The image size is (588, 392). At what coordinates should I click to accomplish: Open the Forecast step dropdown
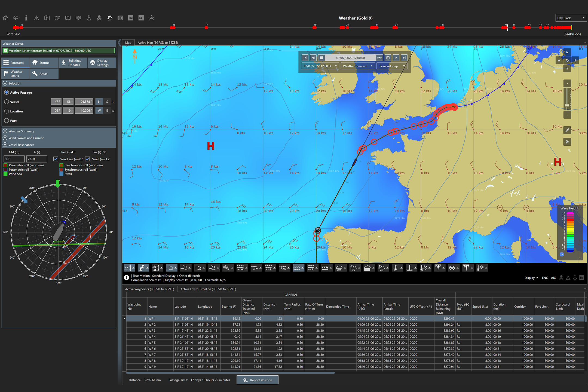tap(392, 66)
